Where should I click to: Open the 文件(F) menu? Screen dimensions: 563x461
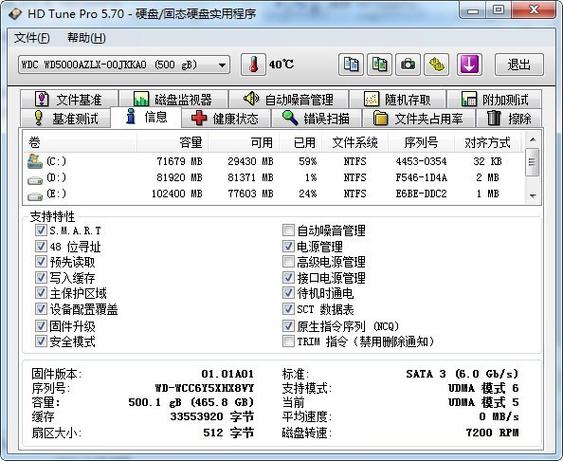coord(32,38)
